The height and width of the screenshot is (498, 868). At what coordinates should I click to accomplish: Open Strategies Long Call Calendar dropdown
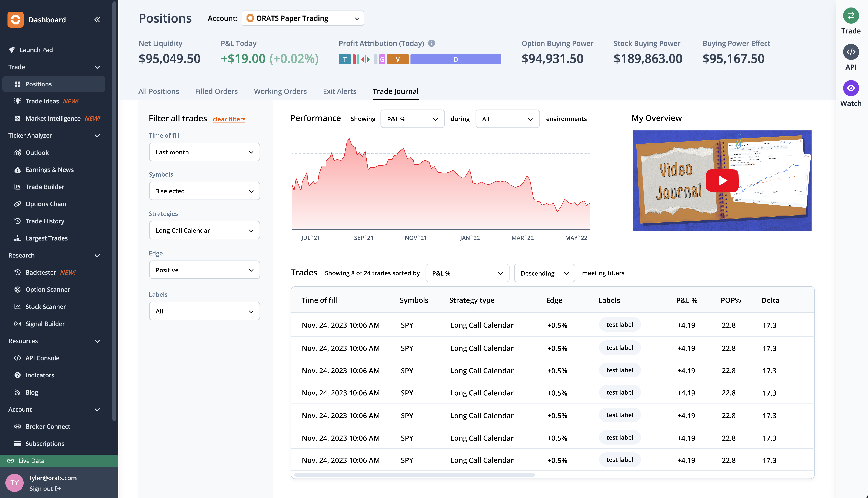[x=204, y=230]
